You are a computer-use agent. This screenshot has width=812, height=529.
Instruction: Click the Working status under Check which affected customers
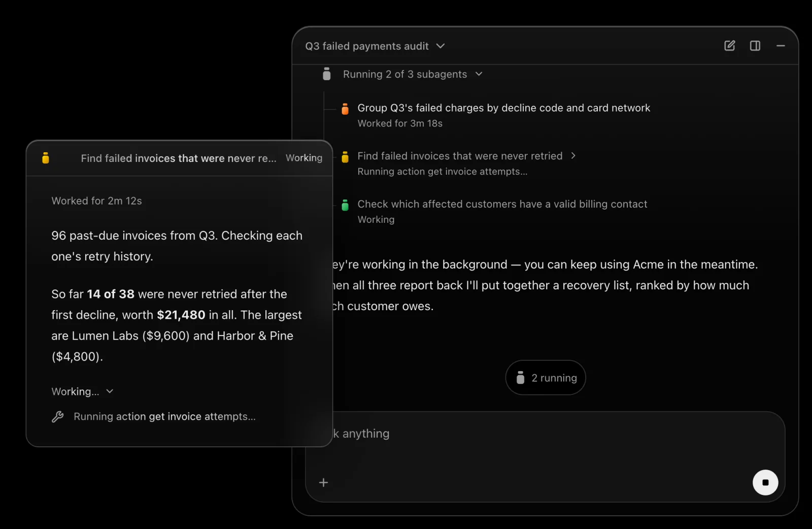click(x=376, y=220)
